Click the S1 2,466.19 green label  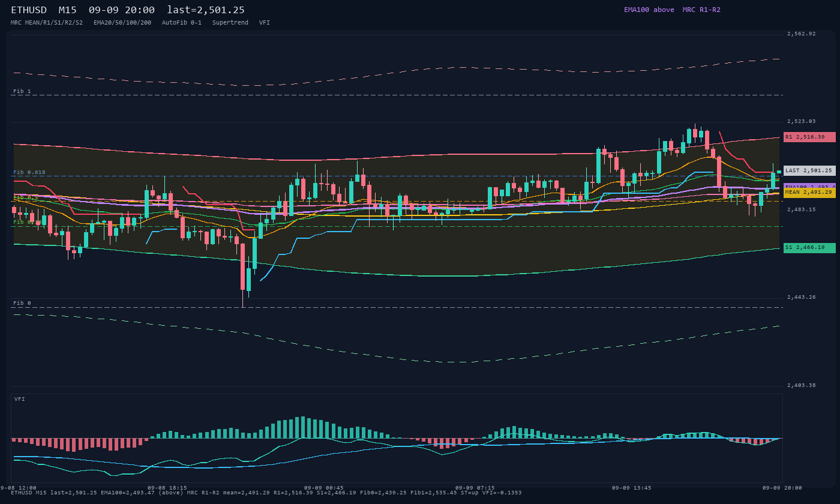coord(809,248)
